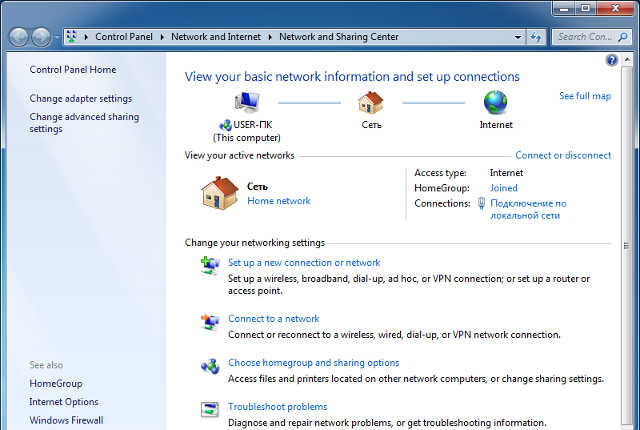Refresh the address bar location

(x=536, y=37)
